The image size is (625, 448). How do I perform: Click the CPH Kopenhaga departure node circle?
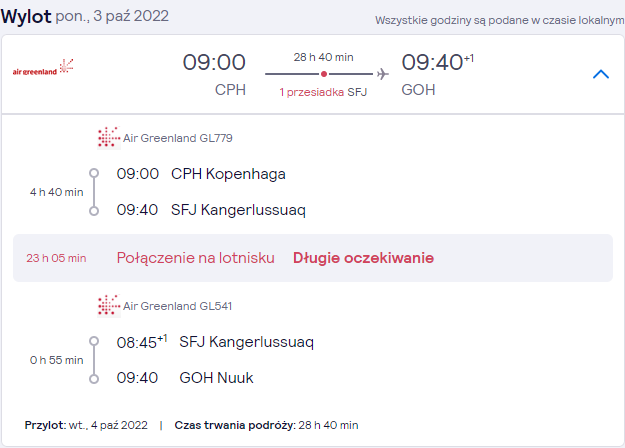[x=94, y=173]
